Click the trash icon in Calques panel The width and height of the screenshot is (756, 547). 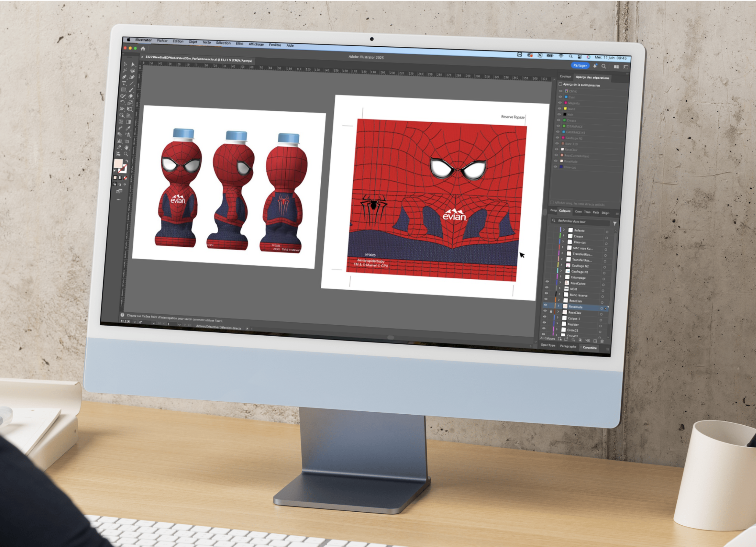[602, 341]
